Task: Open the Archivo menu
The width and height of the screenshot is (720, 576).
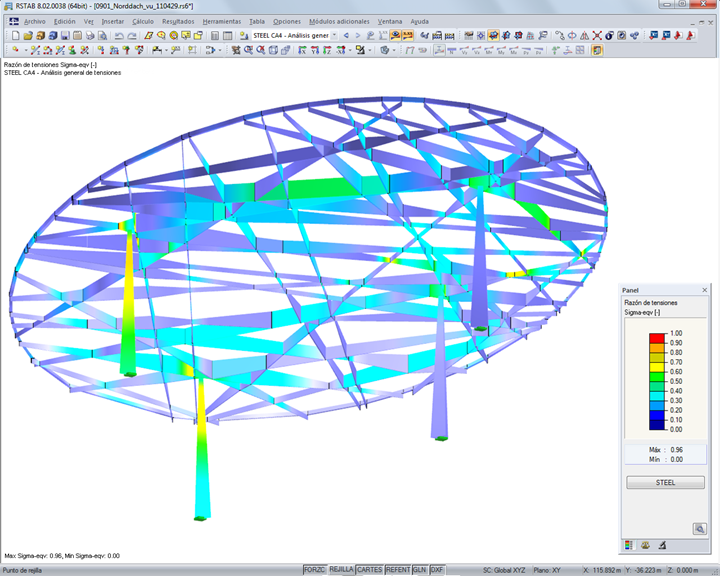Action: point(34,21)
